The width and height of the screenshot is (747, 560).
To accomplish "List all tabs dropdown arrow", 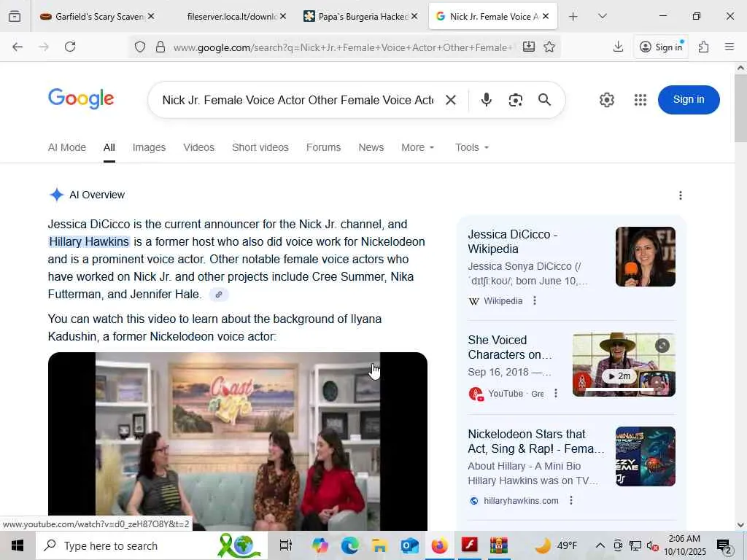I will coord(602,16).
